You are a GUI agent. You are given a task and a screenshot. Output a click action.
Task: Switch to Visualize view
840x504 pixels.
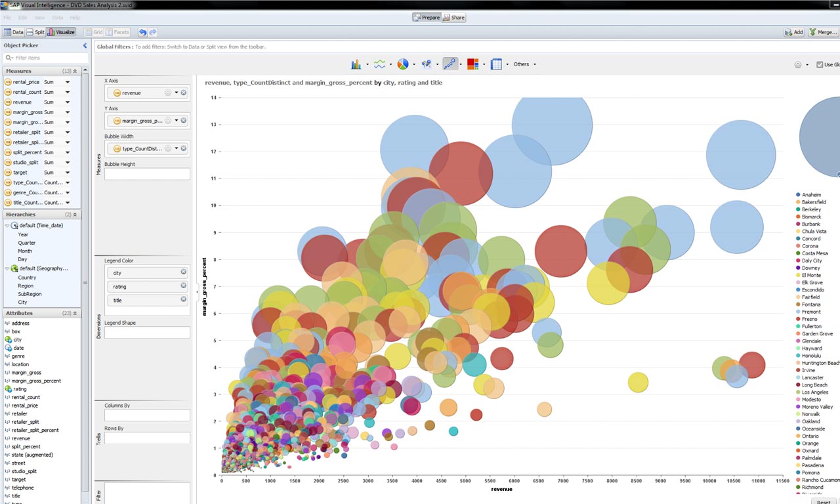tap(61, 32)
